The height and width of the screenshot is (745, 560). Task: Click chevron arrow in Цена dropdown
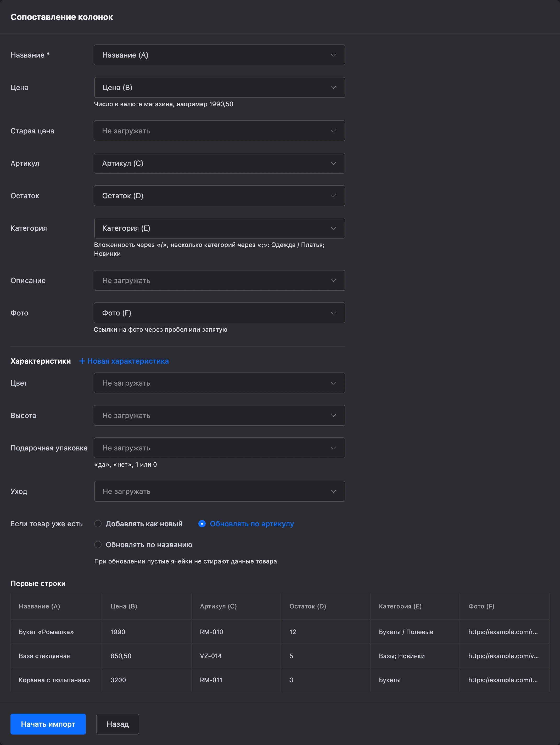333,88
